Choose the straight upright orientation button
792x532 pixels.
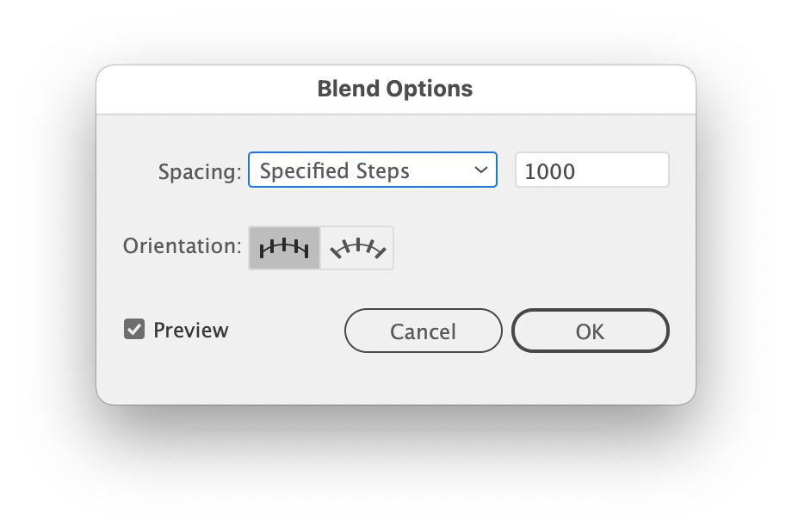pyautogui.click(x=284, y=248)
